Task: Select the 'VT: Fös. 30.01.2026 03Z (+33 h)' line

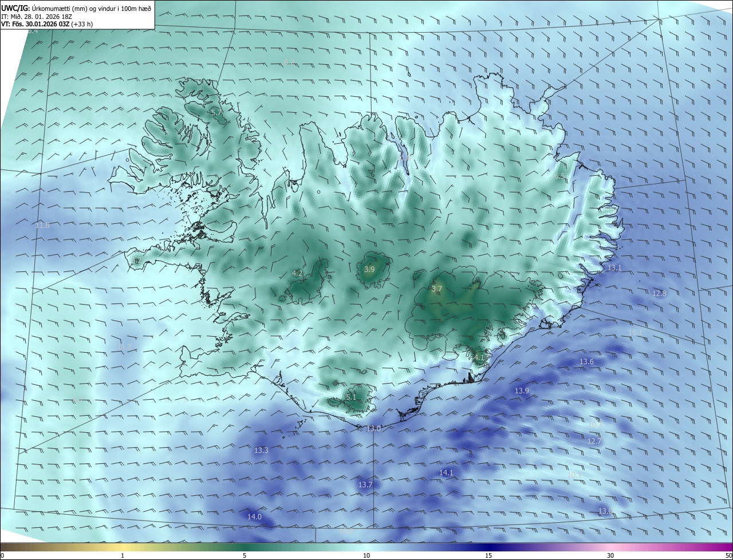Action: tap(47, 24)
